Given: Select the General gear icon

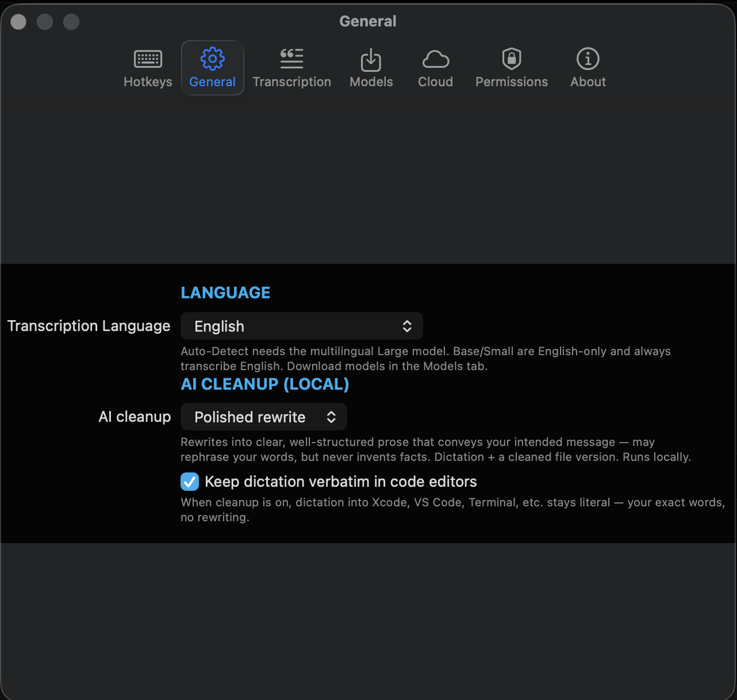Looking at the screenshot, I should click(213, 58).
